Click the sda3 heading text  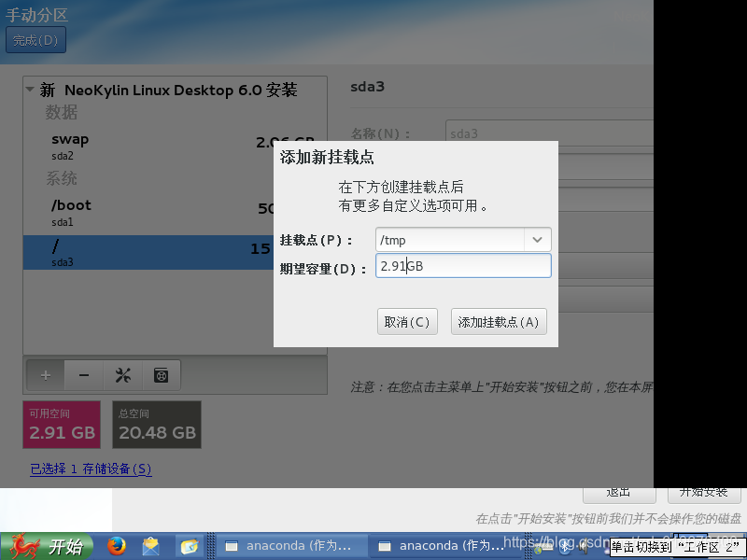pos(367,87)
